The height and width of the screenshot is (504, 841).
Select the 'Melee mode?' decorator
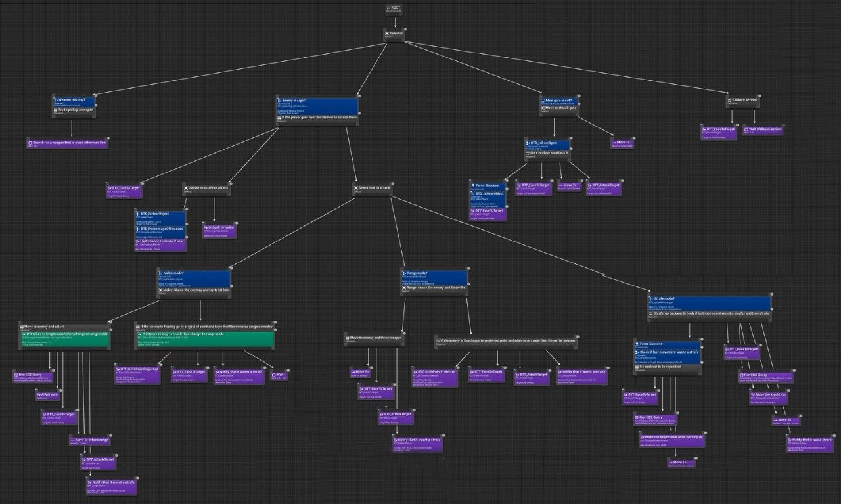(194, 279)
